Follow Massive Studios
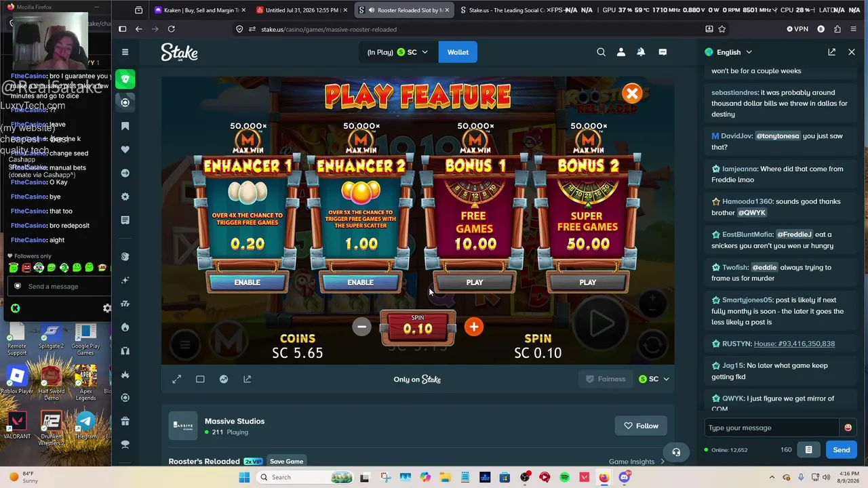This screenshot has width=868, height=488. [641, 426]
